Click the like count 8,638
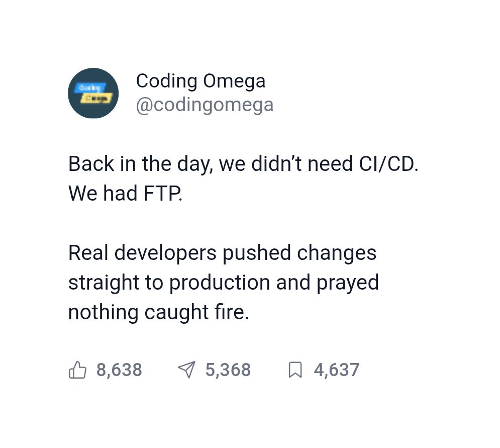Screen dimensions: 500x448 click(x=119, y=370)
